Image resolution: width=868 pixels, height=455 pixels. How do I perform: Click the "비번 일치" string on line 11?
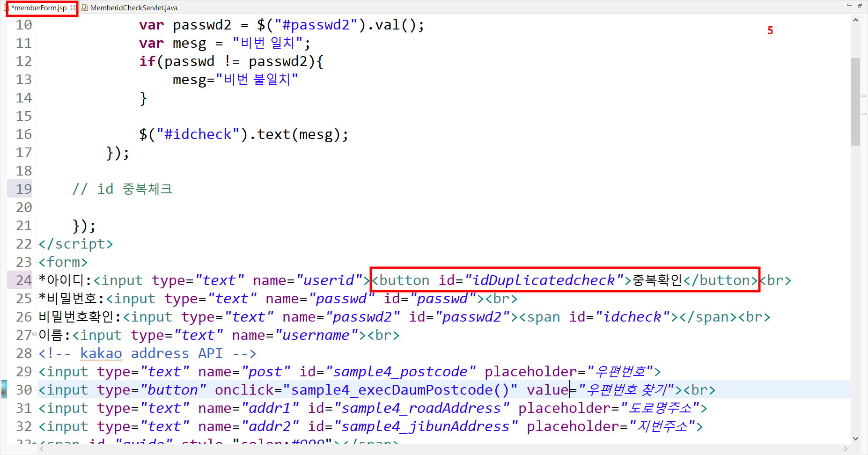coord(268,43)
